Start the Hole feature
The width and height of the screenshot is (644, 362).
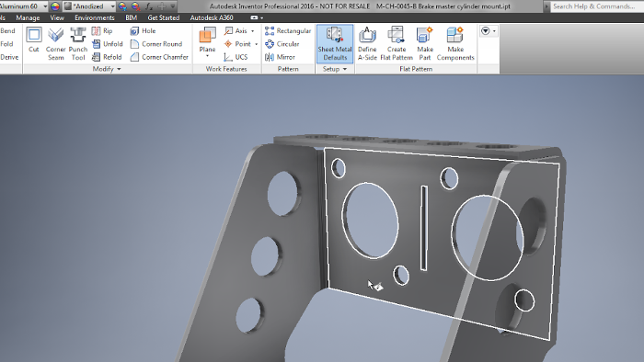click(143, 30)
